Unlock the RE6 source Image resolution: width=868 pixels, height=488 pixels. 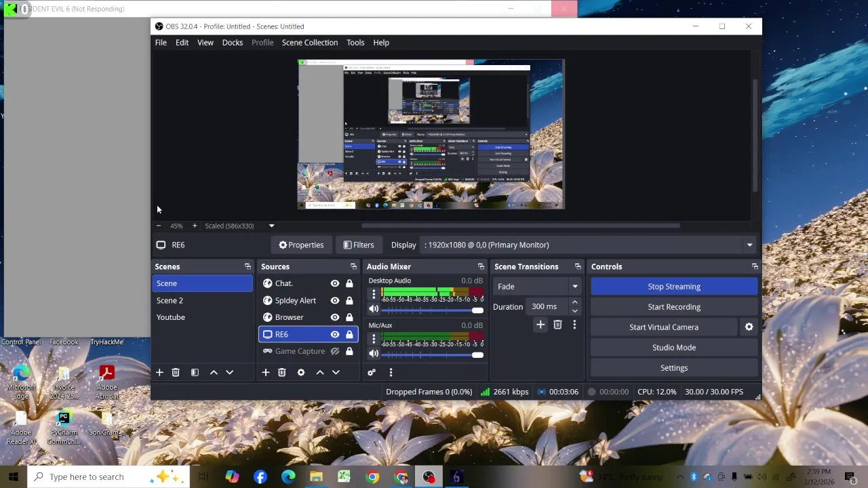349,334
